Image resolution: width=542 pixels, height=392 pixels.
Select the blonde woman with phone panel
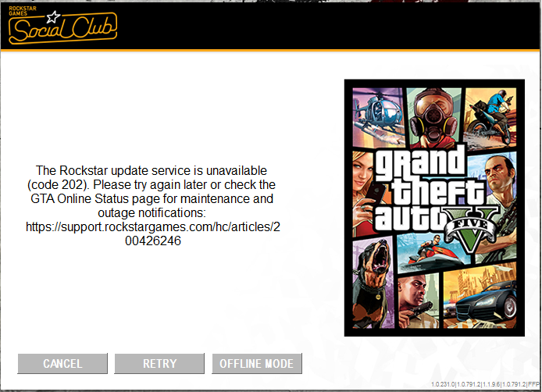363,194
